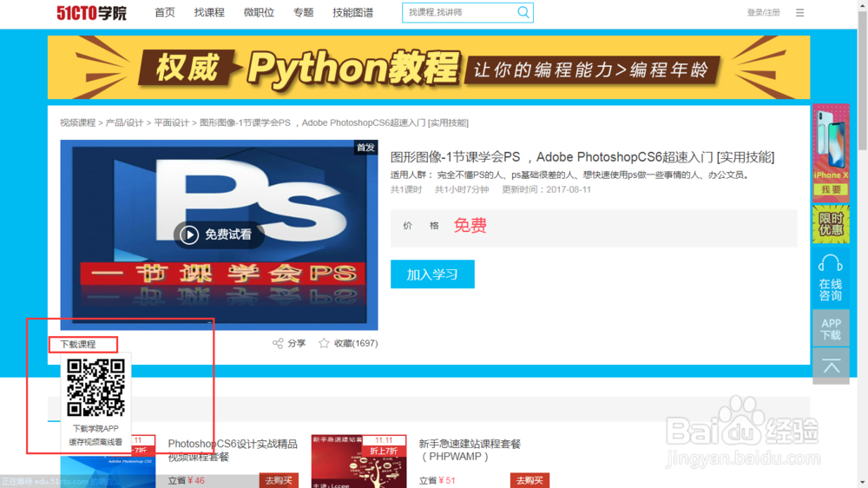Screen dimensions: 868x488
Task: Go to 微职位 in the top navigation
Action: pyautogui.click(x=259, y=13)
